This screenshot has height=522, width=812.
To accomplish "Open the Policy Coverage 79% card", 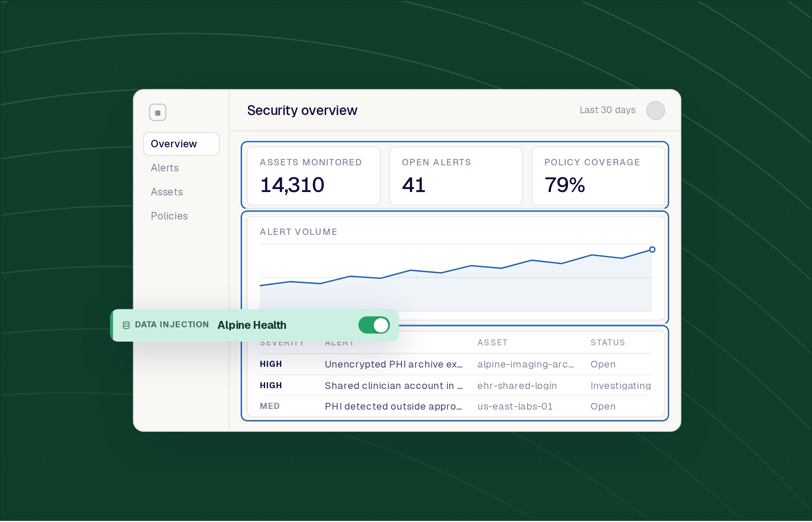I will pos(598,176).
